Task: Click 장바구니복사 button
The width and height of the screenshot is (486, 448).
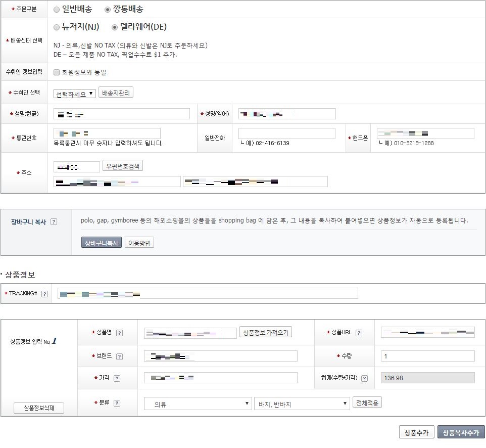Action: tap(101, 243)
